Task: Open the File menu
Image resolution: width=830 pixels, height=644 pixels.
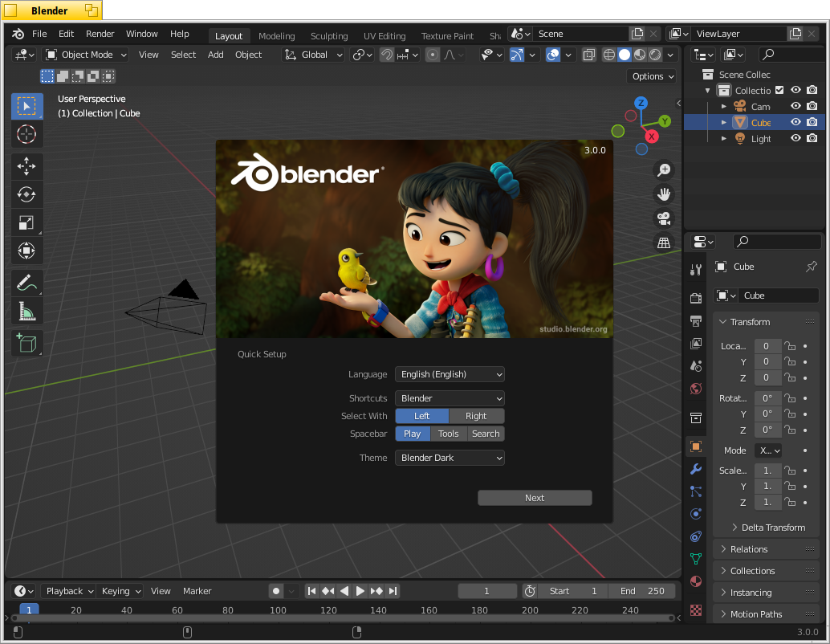Action: tap(39, 34)
